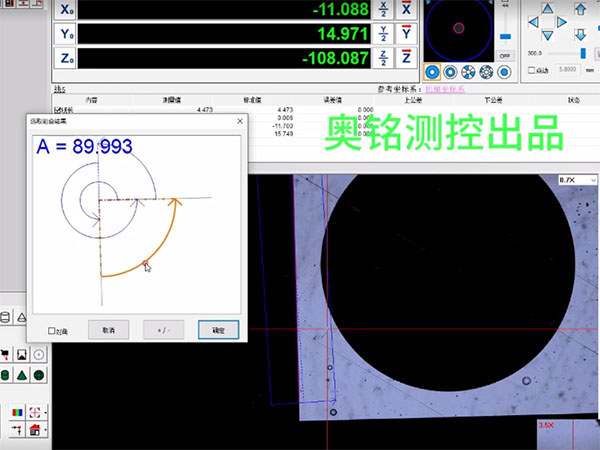Select the segmented ring light pattern icon

[x=469, y=72]
